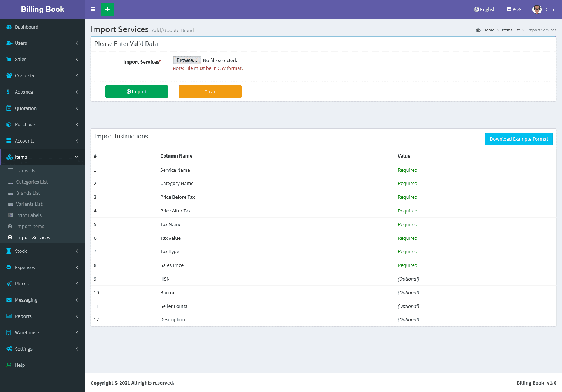Click the Sales cart icon
Screen dimensions: 562x392
point(9,60)
